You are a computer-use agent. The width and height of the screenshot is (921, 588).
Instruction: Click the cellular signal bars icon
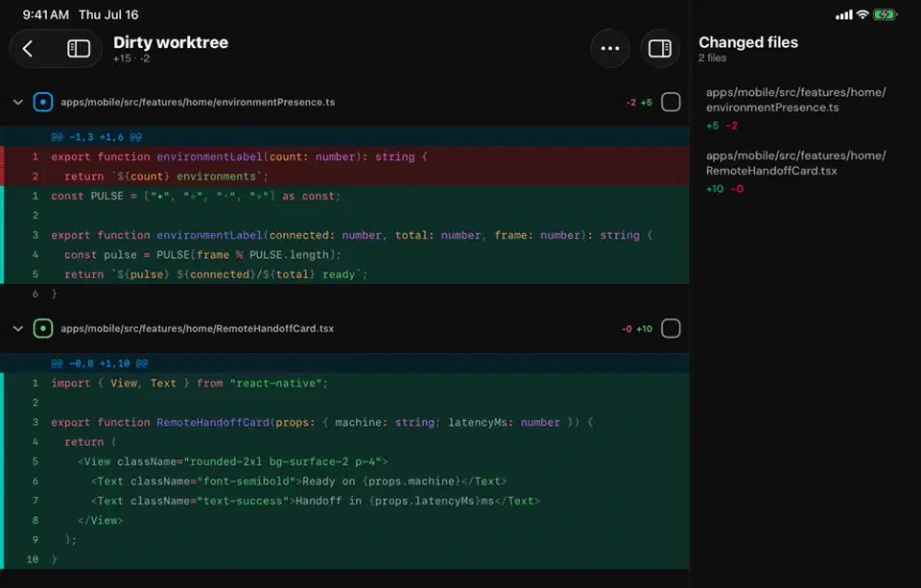pyautogui.click(x=844, y=14)
